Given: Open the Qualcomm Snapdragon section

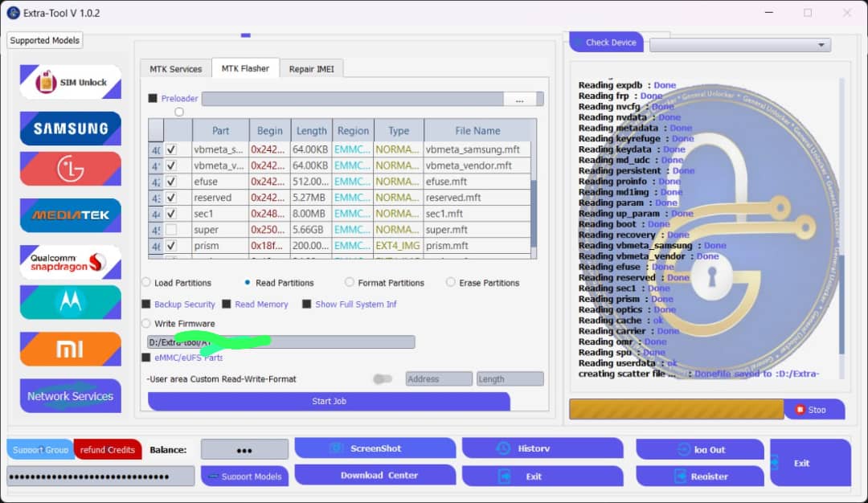Looking at the screenshot, I should click(71, 262).
